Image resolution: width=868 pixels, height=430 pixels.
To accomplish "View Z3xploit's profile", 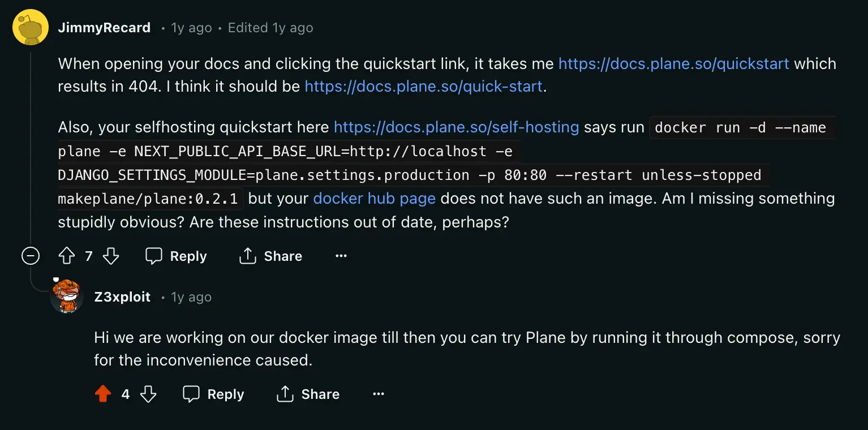I will tap(122, 296).
